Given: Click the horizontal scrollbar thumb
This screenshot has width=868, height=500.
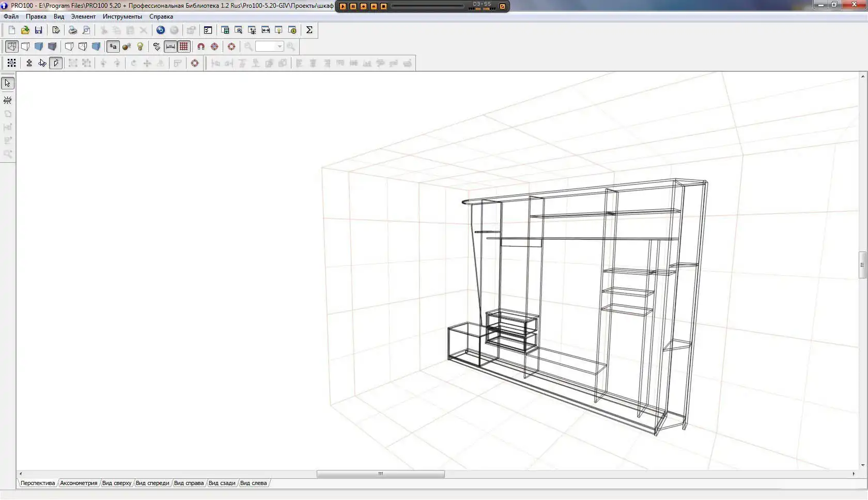Looking at the screenshot, I should [x=380, y=474].
